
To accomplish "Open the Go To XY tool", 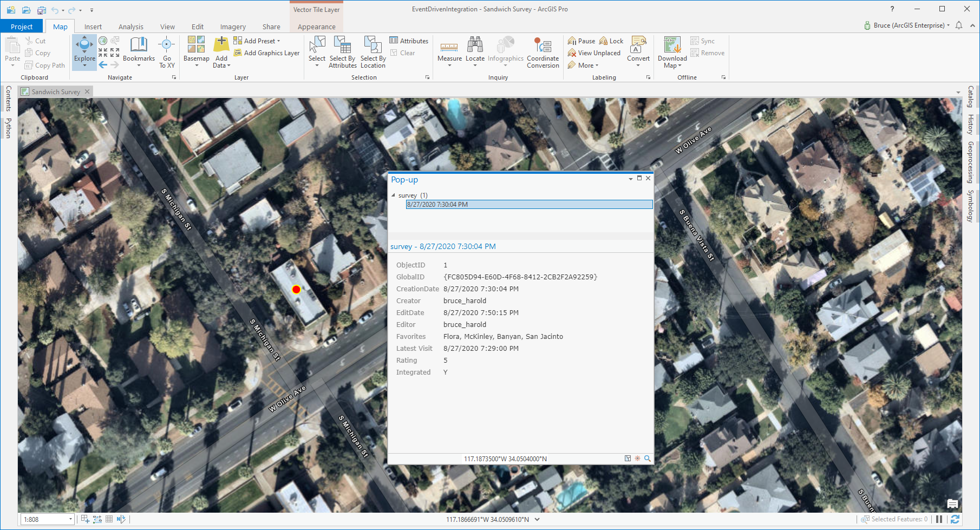I will 167,52.
